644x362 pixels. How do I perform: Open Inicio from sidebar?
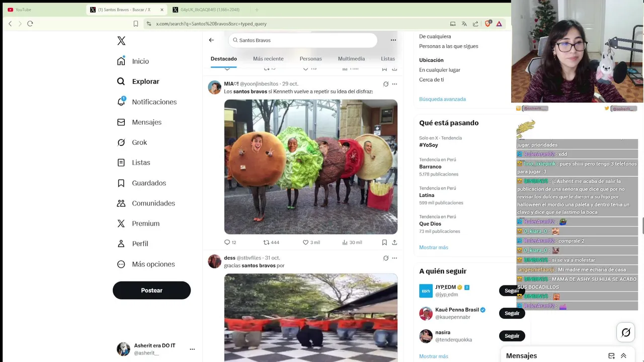point(133,61)
